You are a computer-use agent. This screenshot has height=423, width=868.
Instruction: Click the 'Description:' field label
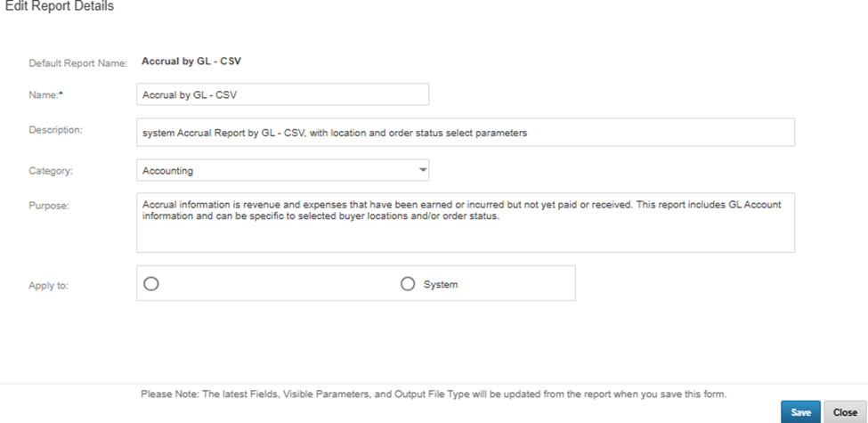55,130
